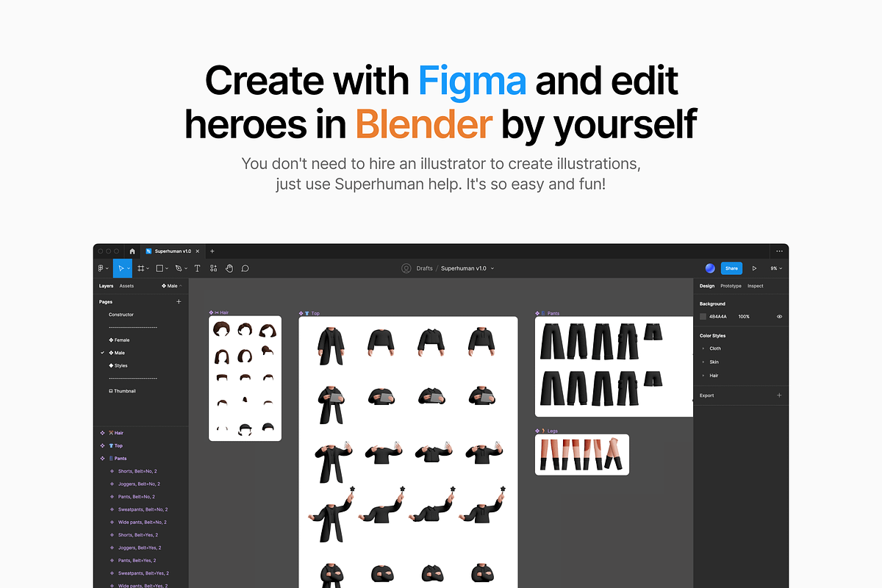Expand the Hair color styles group
Screen dimensions: 882x588
coord(703,376)
